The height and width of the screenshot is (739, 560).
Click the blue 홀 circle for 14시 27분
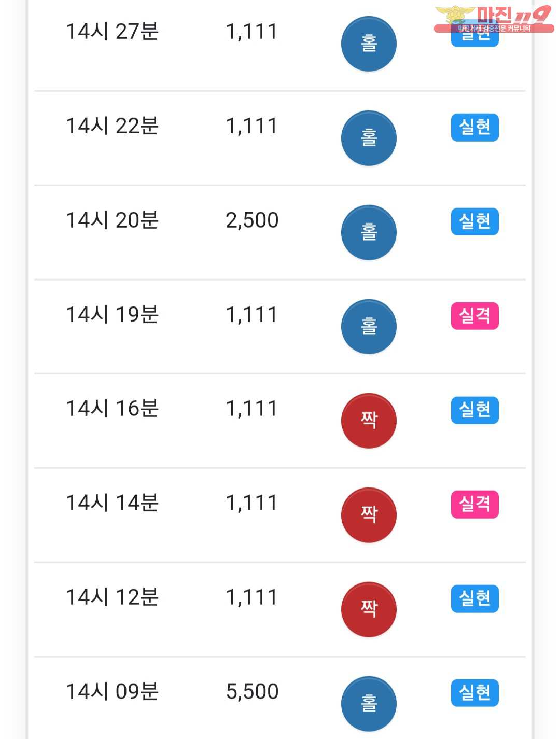369,44
